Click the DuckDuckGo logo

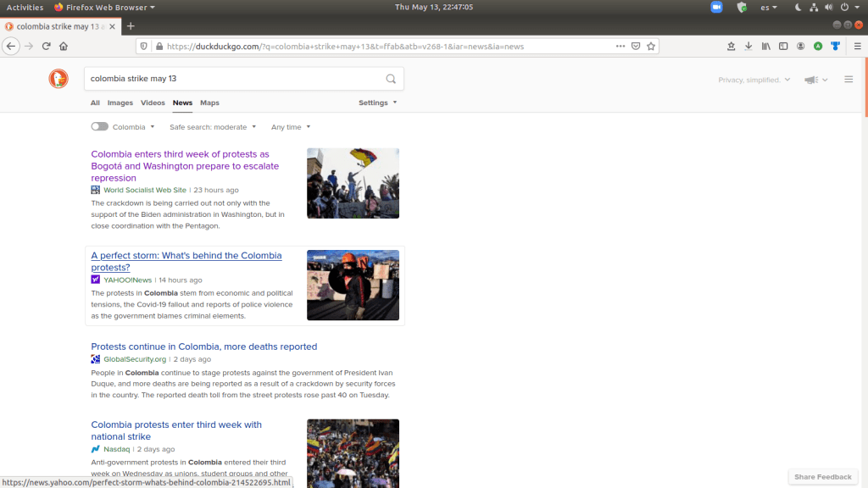point(58,79)
